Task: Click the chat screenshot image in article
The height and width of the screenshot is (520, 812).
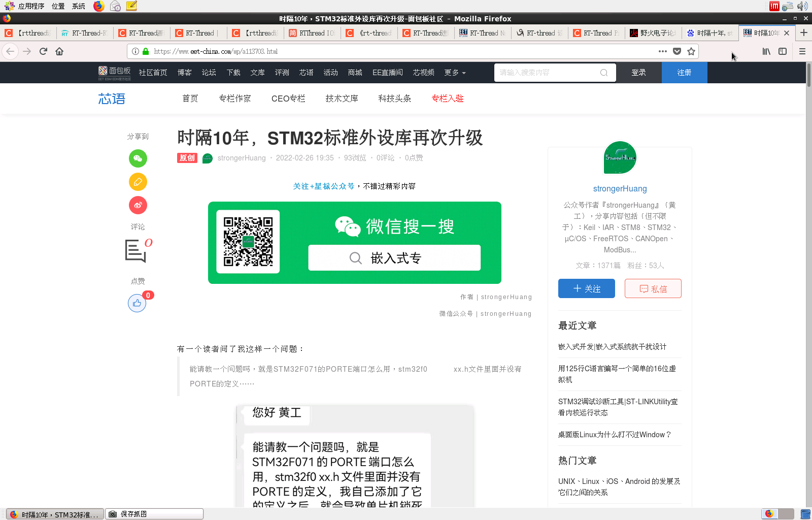Action: [x=355, y=456]
